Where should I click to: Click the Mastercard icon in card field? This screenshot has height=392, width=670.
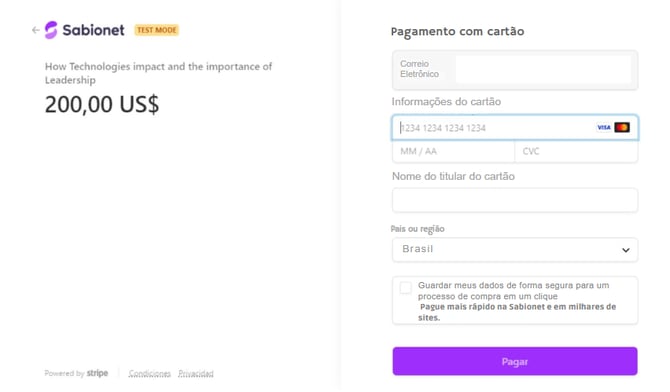tap(622, 127)
